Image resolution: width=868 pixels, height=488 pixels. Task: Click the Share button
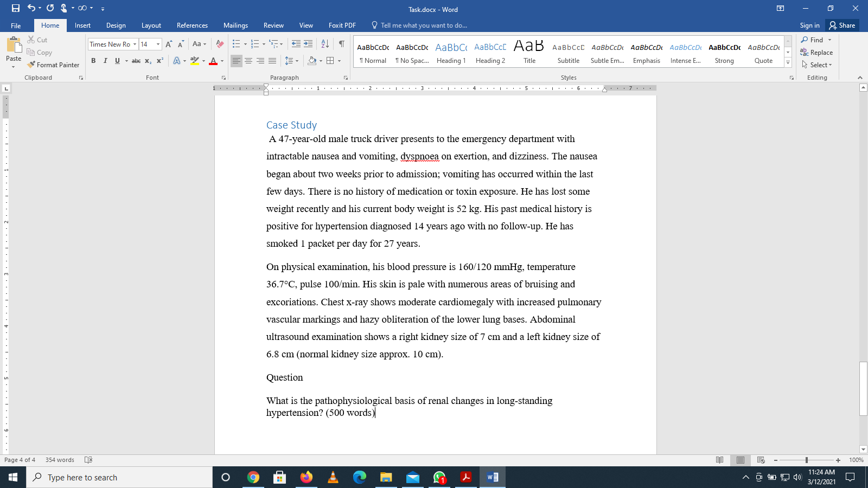pyautogui.click(x=842, y=25)
